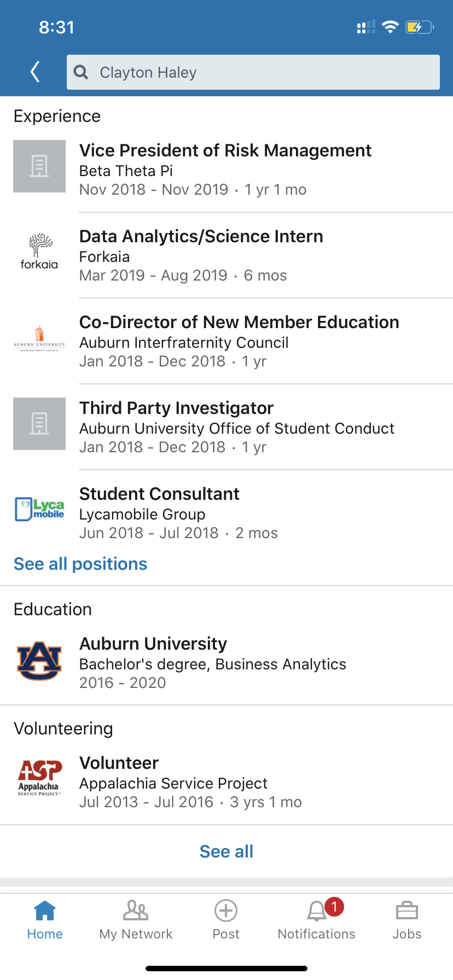The width and height of the screenshot is (453, 980).
Task: Tap the Post plus icon
Action: coord(226,911)
